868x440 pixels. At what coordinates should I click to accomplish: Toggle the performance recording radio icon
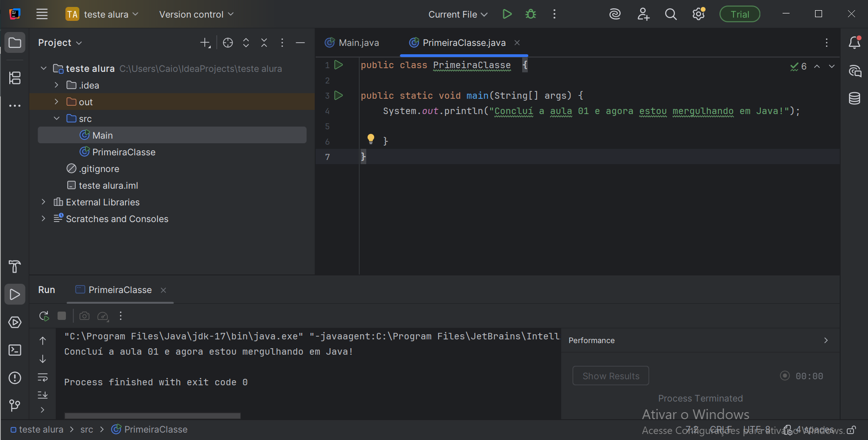click(784, 376)
